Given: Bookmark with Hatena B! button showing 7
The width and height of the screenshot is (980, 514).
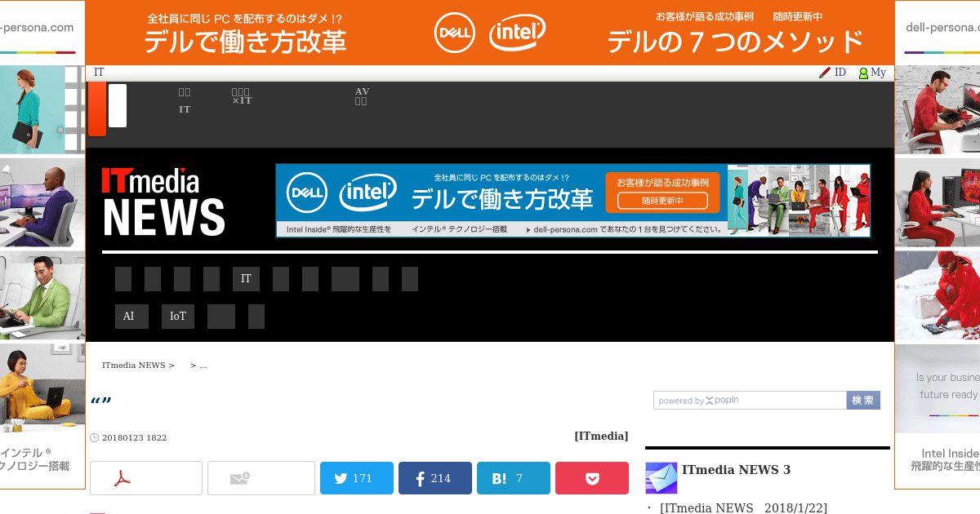Looking at the screenshot, I should click(514, 478).
